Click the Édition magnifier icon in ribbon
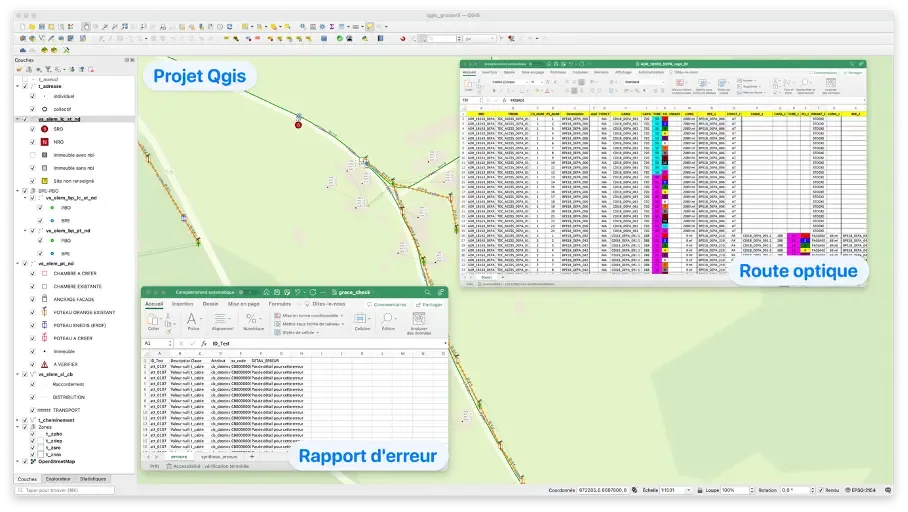This screenshot has width=908, height=512. pos(388,321)
